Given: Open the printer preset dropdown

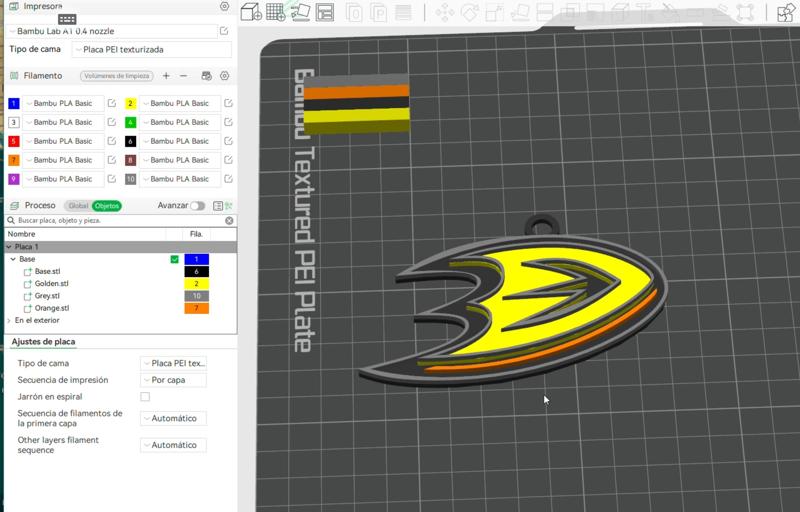Looking at the screenshot, I should pyautogui.click(x=113, y=31).
